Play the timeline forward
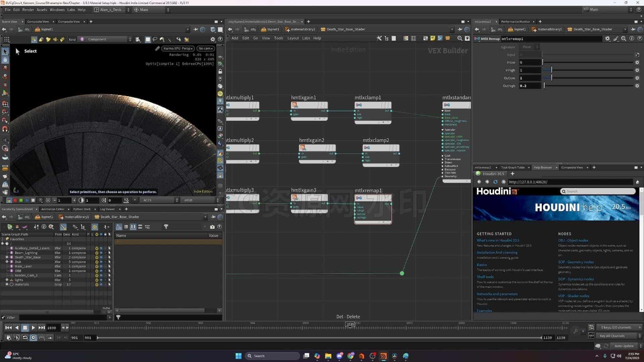 point(33,328)
